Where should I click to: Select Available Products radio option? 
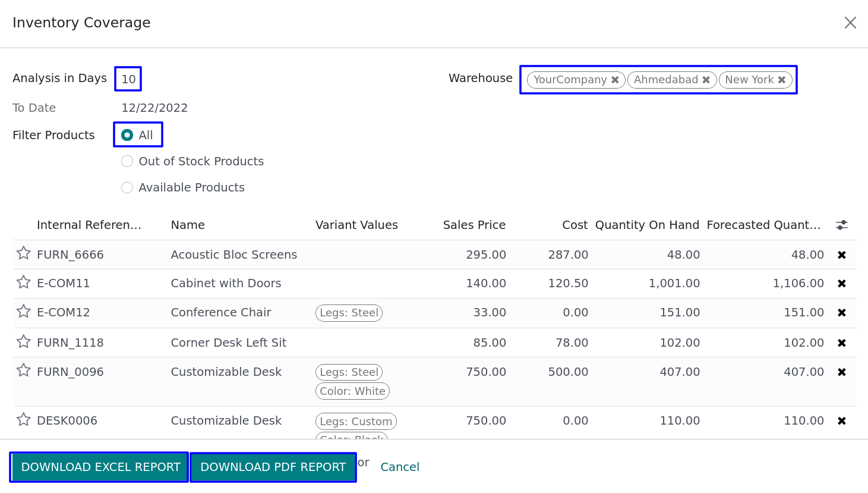(x=127, y=187)
